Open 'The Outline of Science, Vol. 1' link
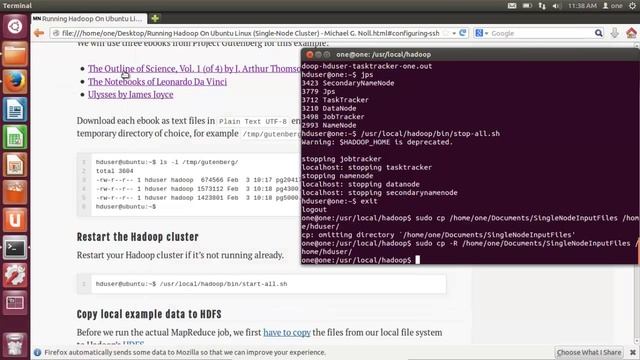The image size is (640, 360). [x=194, y=69]
